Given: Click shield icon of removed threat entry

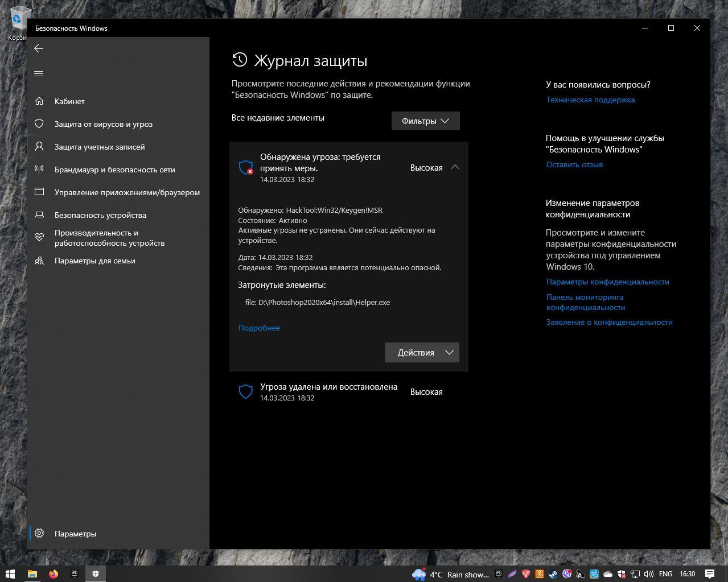Looking at the screenshot, I should coord(246,391).
